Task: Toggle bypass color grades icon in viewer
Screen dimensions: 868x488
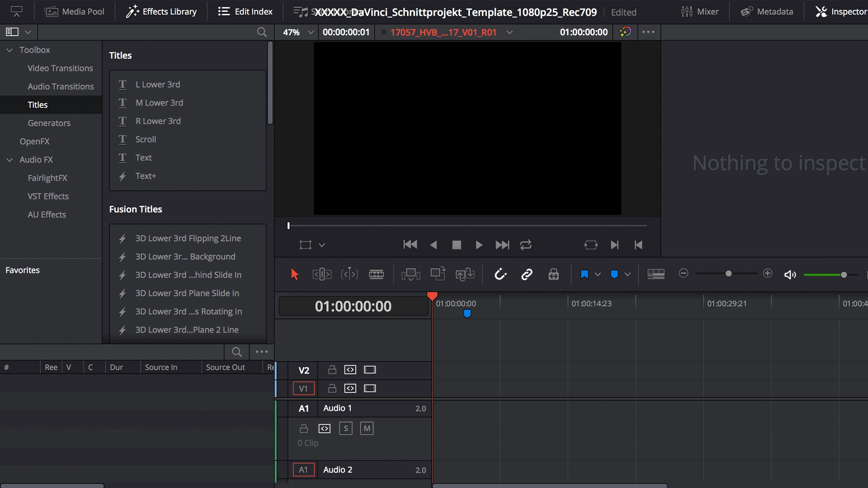Action: tap(625, 32)
